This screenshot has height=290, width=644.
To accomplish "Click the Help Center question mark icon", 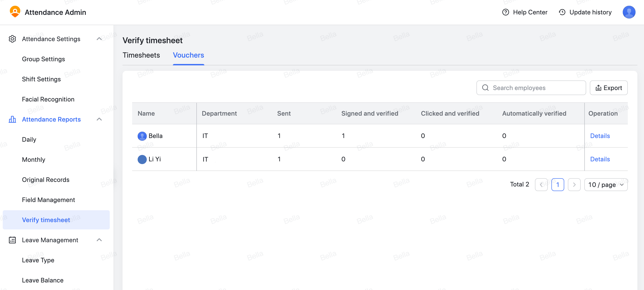I will 505,12.
